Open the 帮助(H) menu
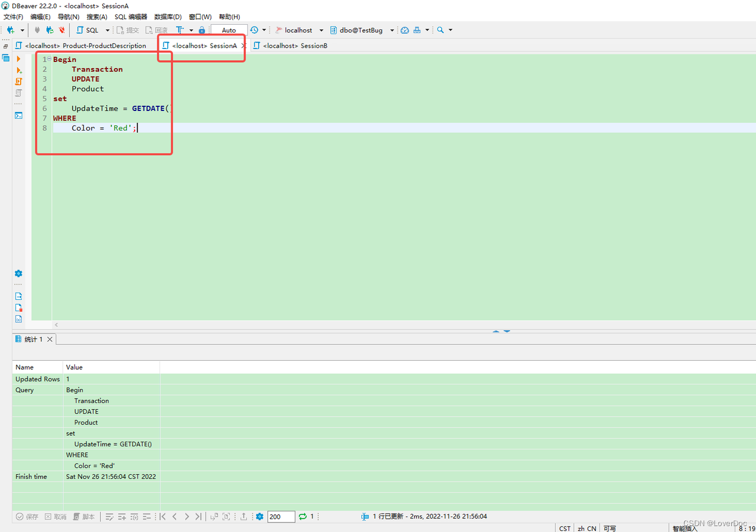The height and width of the screenshot is (532, 756). pos(230,17)
